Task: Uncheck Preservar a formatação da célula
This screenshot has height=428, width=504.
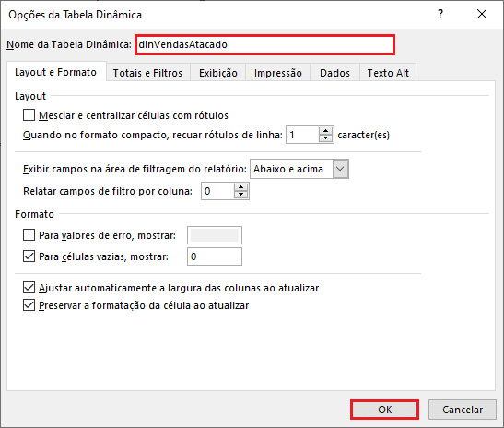Action: (29, 304)
